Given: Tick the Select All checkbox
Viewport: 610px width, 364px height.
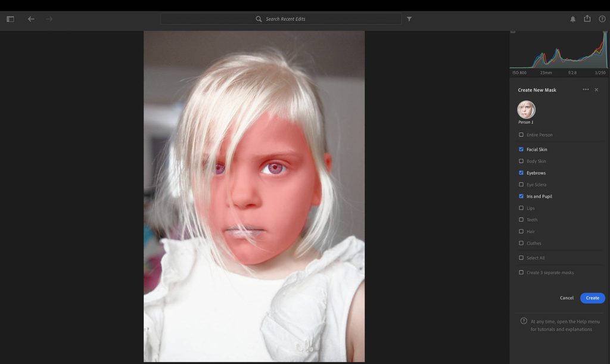Looking at the screenshot, I should (521, 258).
